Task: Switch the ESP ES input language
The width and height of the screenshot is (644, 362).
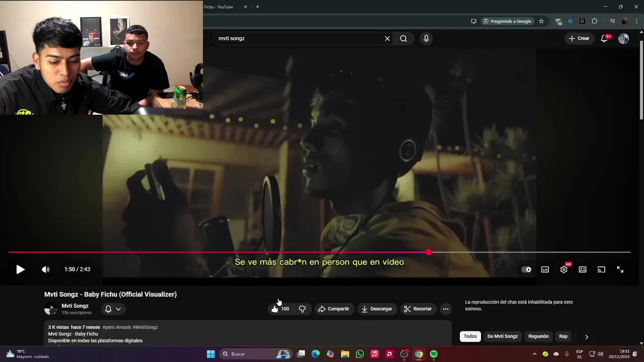Action: (x=580, y=354)
